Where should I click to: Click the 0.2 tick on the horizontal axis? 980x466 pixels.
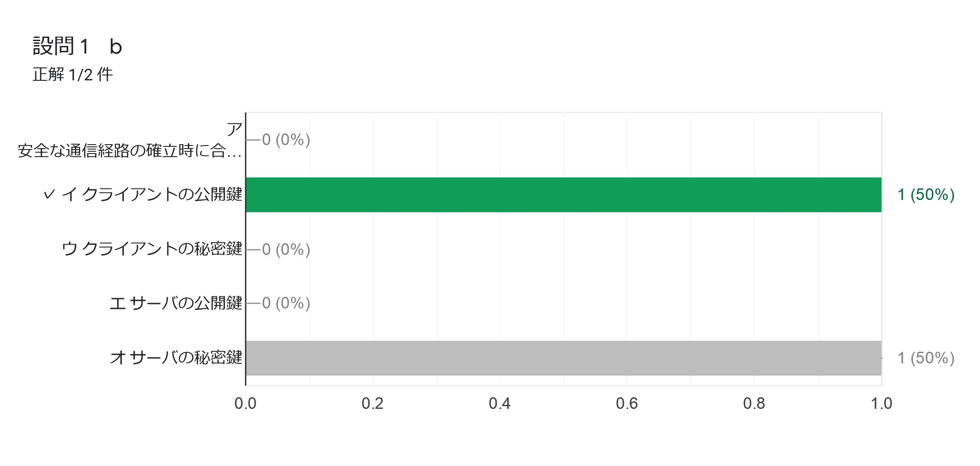click(373, 404)
